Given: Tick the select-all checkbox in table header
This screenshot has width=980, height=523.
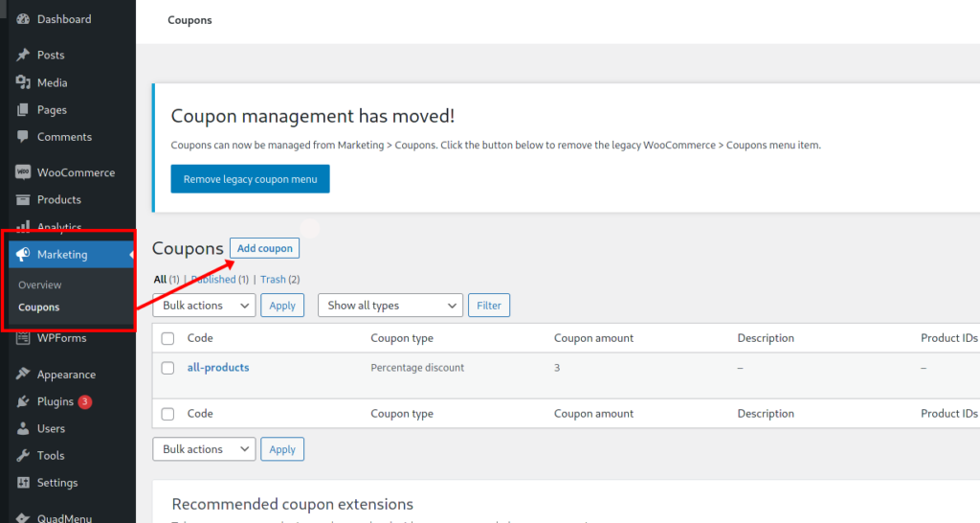Looking at the screenshot, I should (x=167, y=338).
